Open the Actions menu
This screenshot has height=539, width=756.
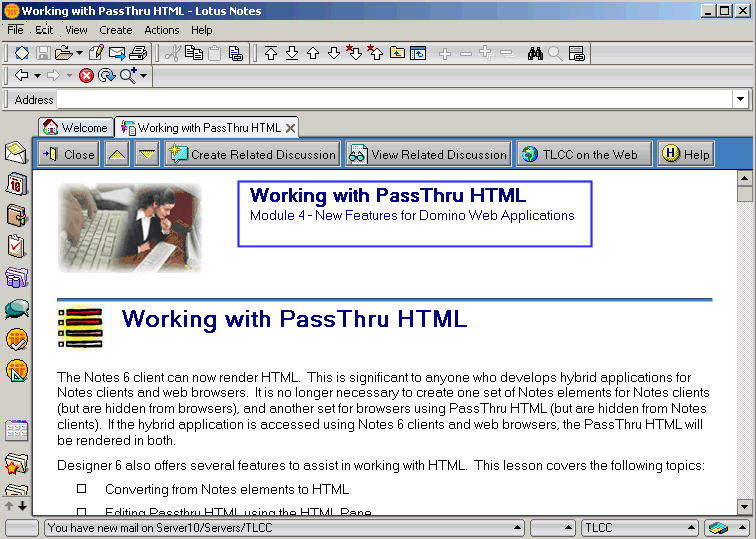162,30
